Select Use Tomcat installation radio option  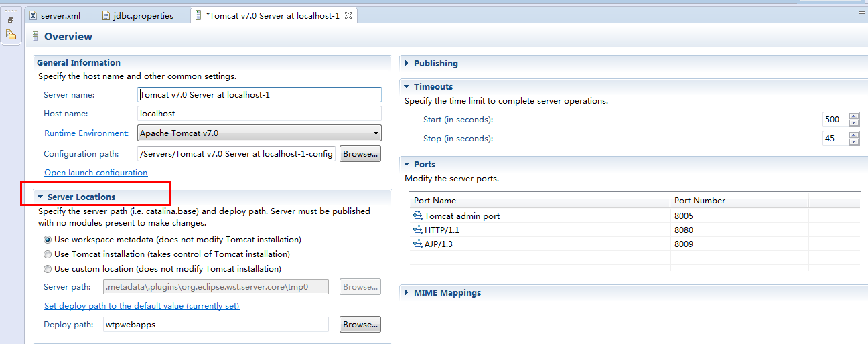tap(48, 254)
